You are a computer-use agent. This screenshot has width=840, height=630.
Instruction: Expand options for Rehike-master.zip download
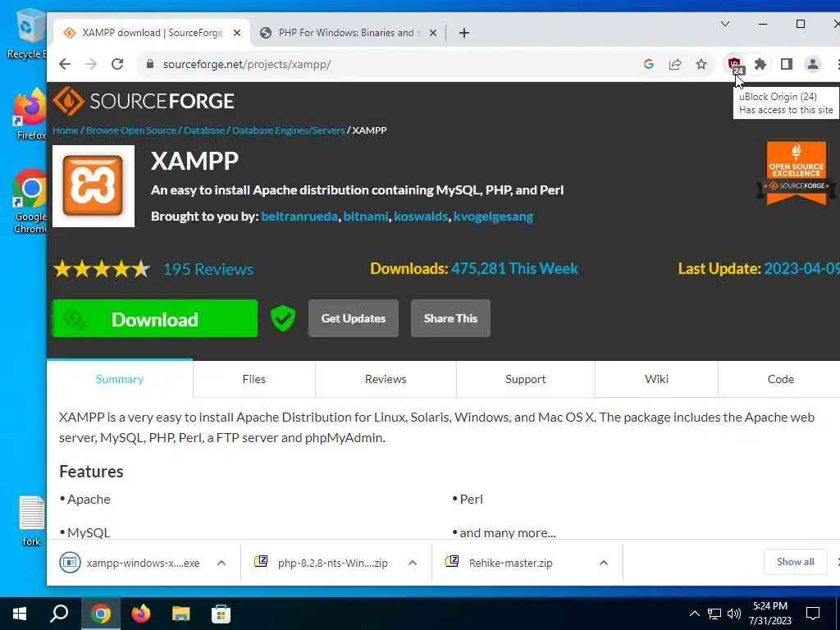click(x=603, y=563)
